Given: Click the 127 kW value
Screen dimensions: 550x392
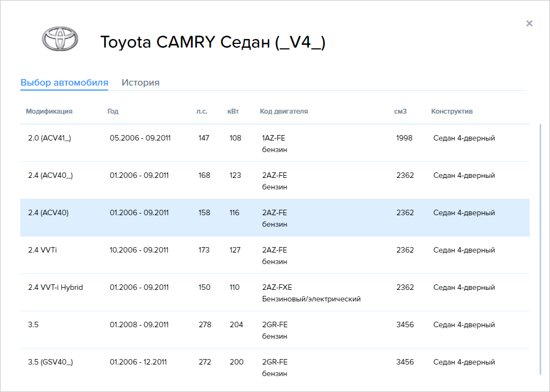Looking at the screenshot, I should tap(235, 250).
